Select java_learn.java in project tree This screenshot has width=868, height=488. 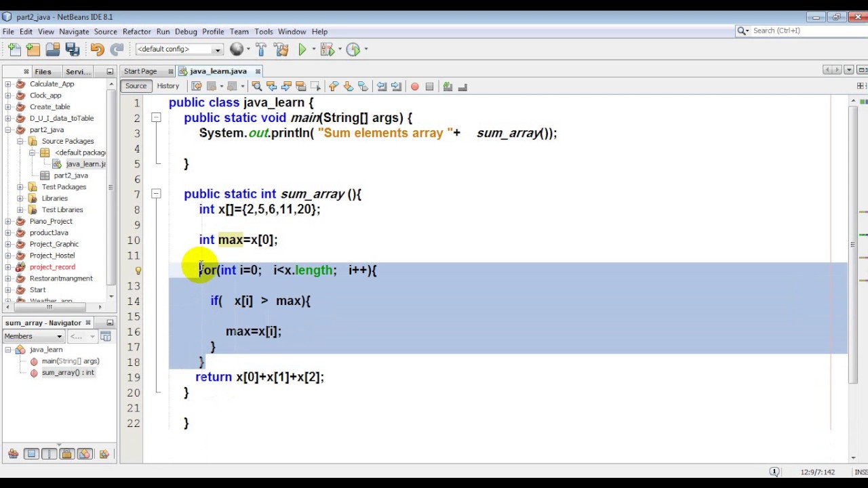point(85,164)
